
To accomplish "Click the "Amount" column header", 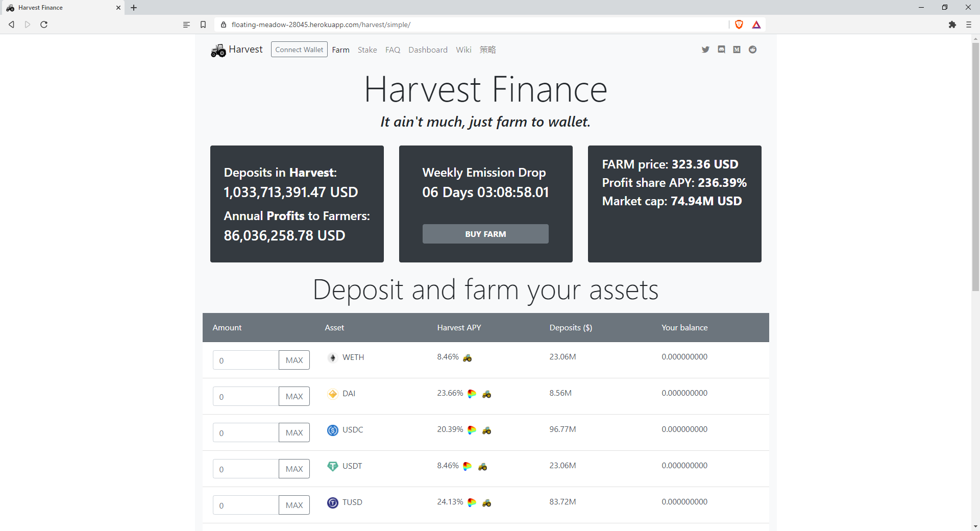I will (227, 328).
